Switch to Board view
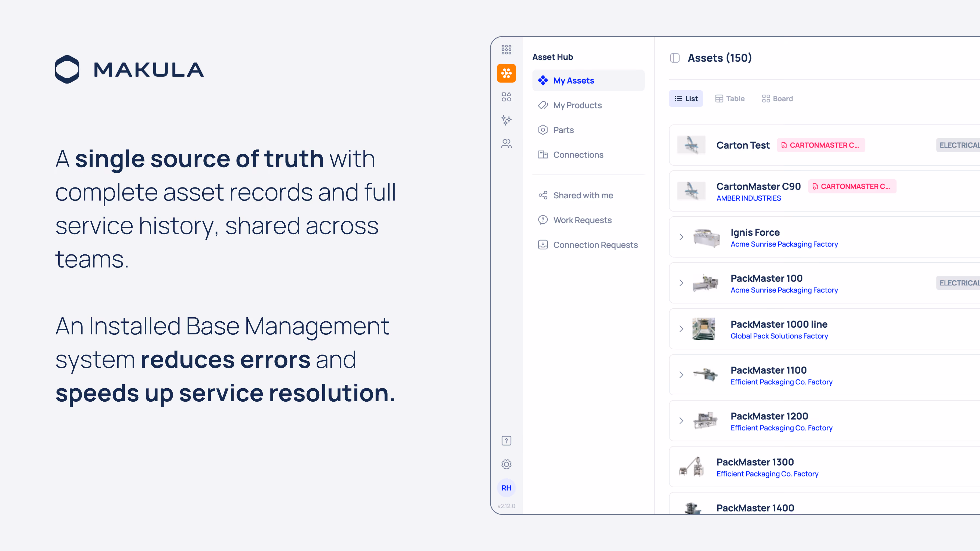Image resolution: width=980 pixels, height=551 pixels. pos(777,99)
